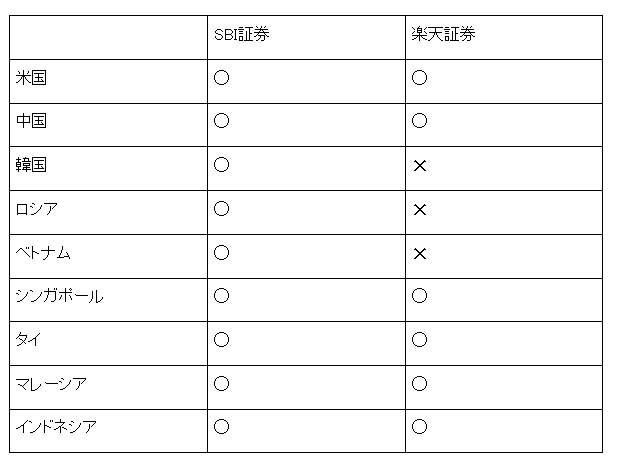Click the ベトナム row label
Viewport: 617px width, 467px height.
click(43, 253)
